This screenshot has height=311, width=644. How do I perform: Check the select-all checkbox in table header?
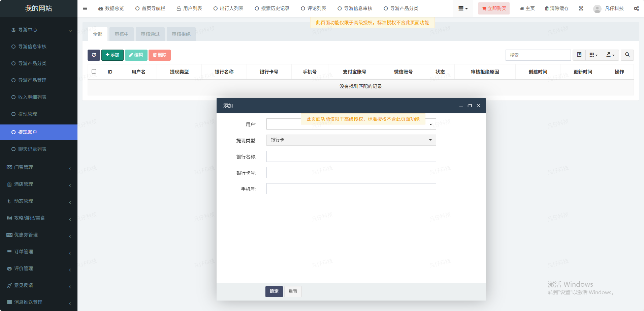94,72
